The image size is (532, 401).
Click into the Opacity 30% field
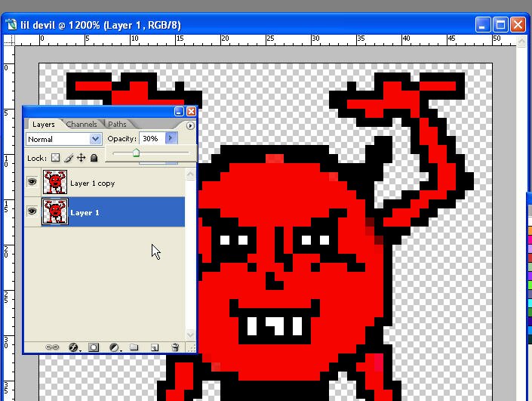[152, 138]
